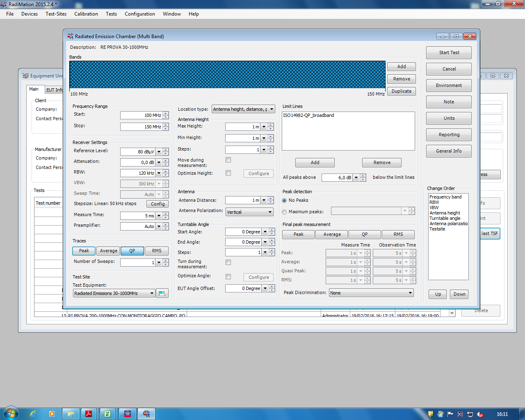Click the Action Center flag tray icon
Image resolution: width=525 pixels, height=420 pixels.
pos(450,414)
